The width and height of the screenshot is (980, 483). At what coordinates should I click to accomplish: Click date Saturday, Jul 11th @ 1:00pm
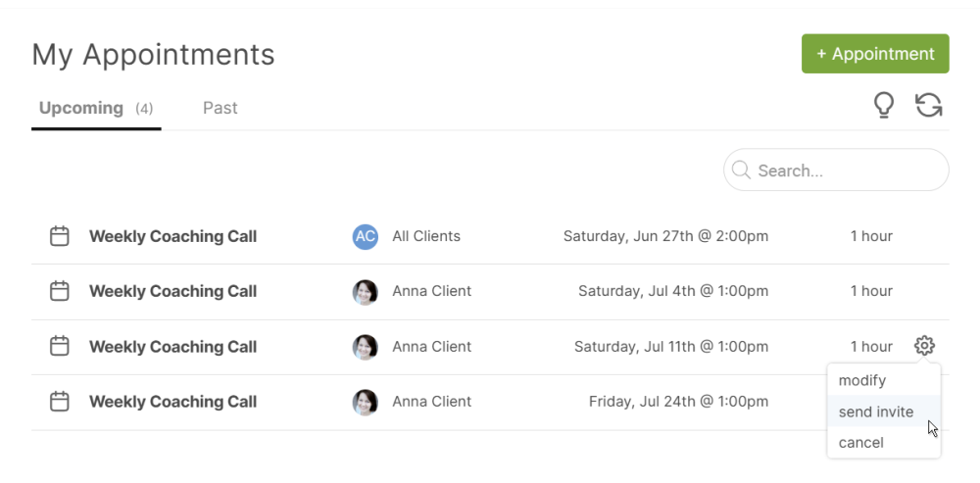tap(671, 346)
